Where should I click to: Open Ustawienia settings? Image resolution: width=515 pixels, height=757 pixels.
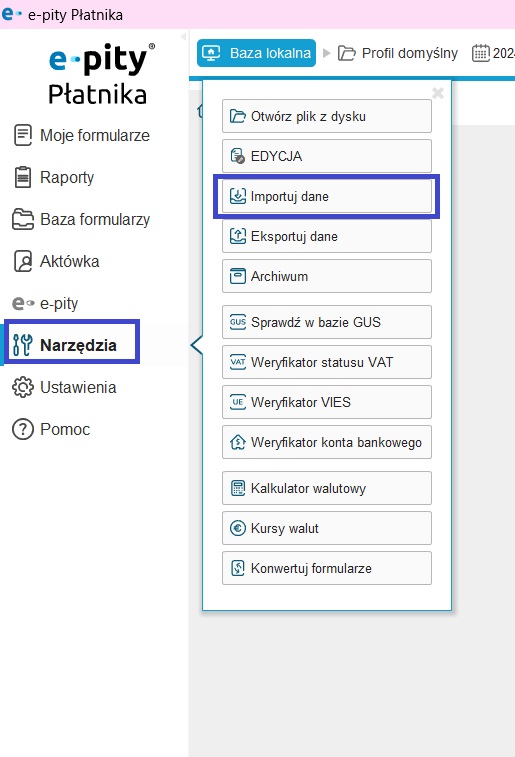[64, 387]
